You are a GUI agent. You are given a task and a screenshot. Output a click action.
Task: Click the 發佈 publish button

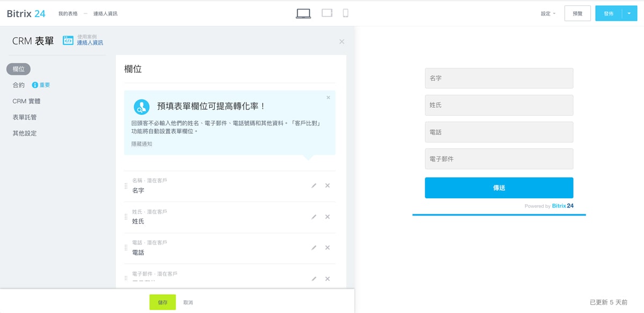[609, 13]
